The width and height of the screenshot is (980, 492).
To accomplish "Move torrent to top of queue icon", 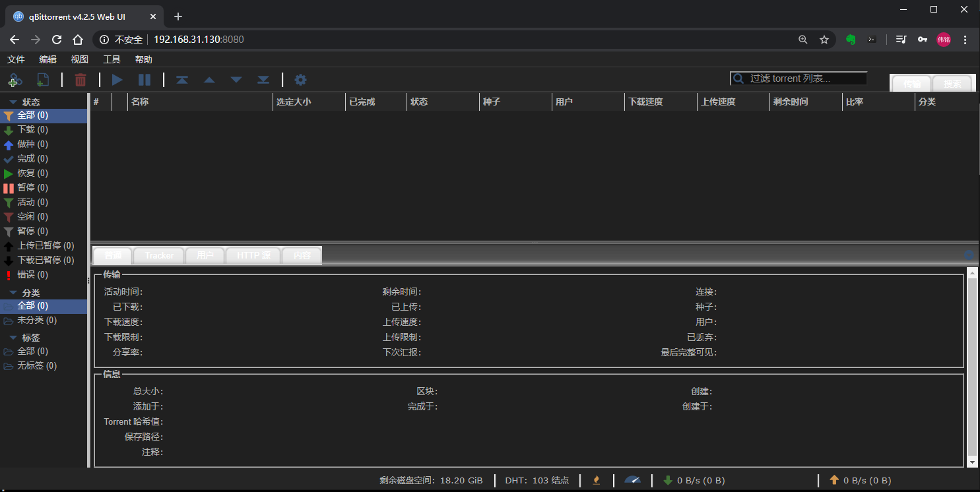I will [181, 80].
